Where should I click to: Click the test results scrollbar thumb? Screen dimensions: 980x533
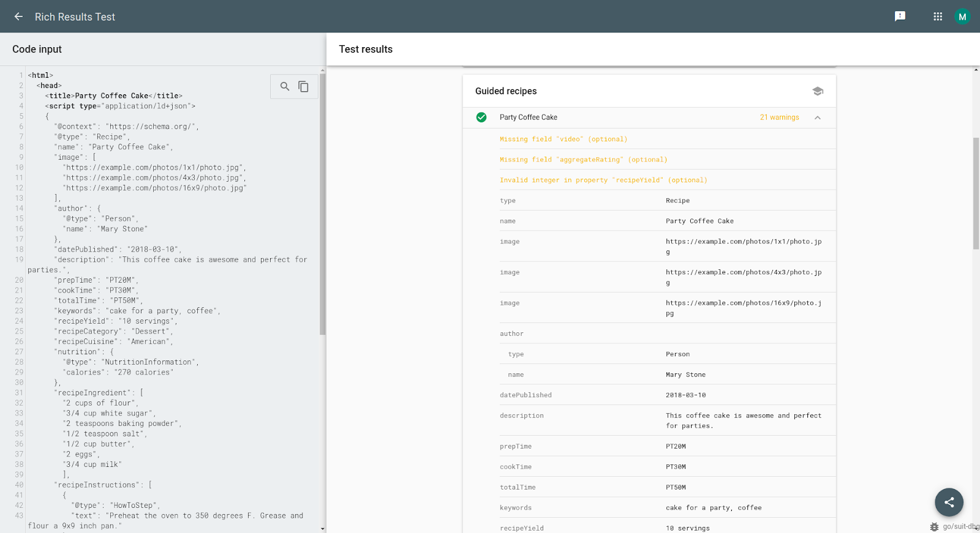pyautogui.click(x=976, y=193)
